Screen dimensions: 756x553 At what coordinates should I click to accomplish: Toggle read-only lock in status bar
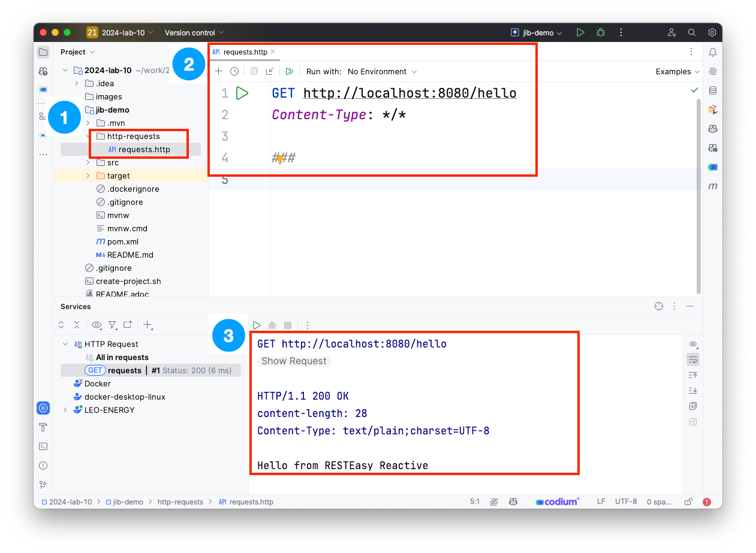pos(689,502)
